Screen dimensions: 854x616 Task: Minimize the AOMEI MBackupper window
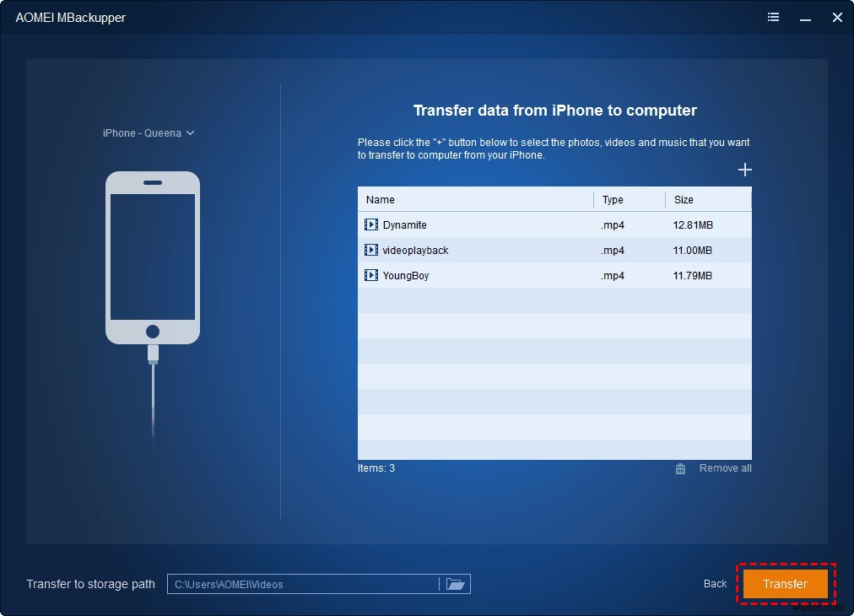coord(805,17)
